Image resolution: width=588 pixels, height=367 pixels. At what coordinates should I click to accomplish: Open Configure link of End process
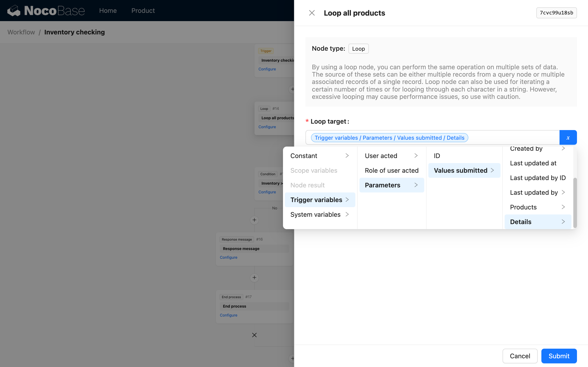coord(228,315)
